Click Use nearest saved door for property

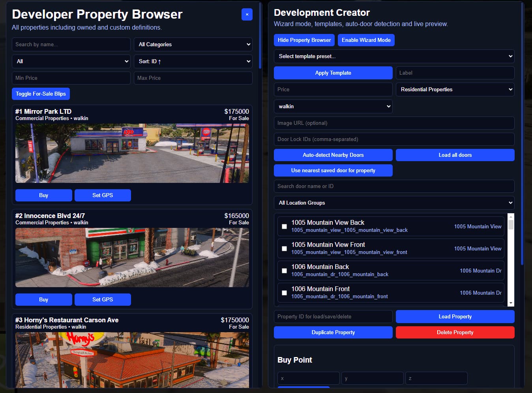333,170
